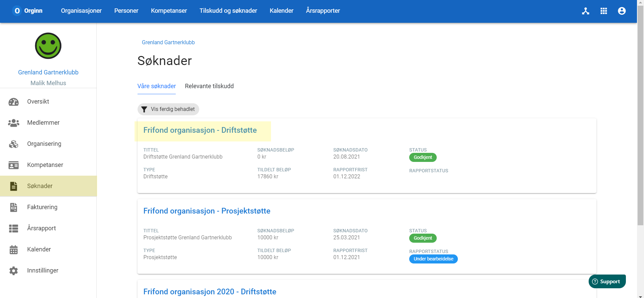Select Innstillinger label in sidebar
Screen dimensions: 644x298
(43, 271)
